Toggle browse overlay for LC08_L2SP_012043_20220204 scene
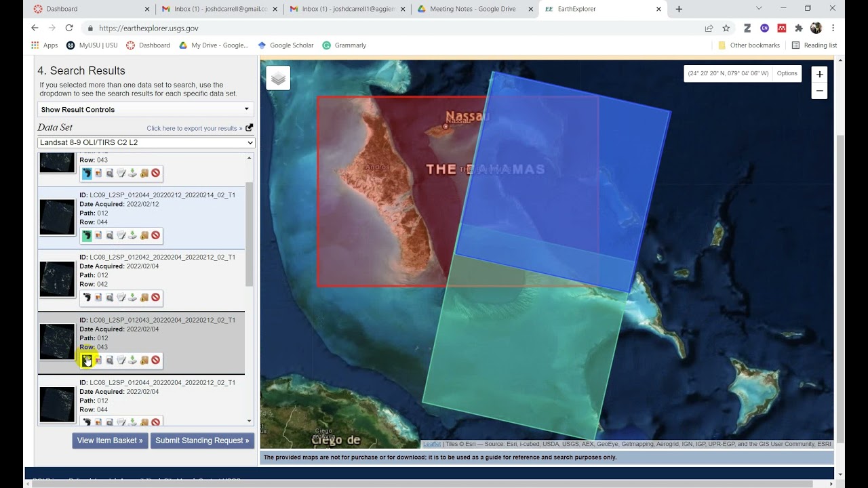The height and width of the screenshot is (488, 868). tap(98, 360)
